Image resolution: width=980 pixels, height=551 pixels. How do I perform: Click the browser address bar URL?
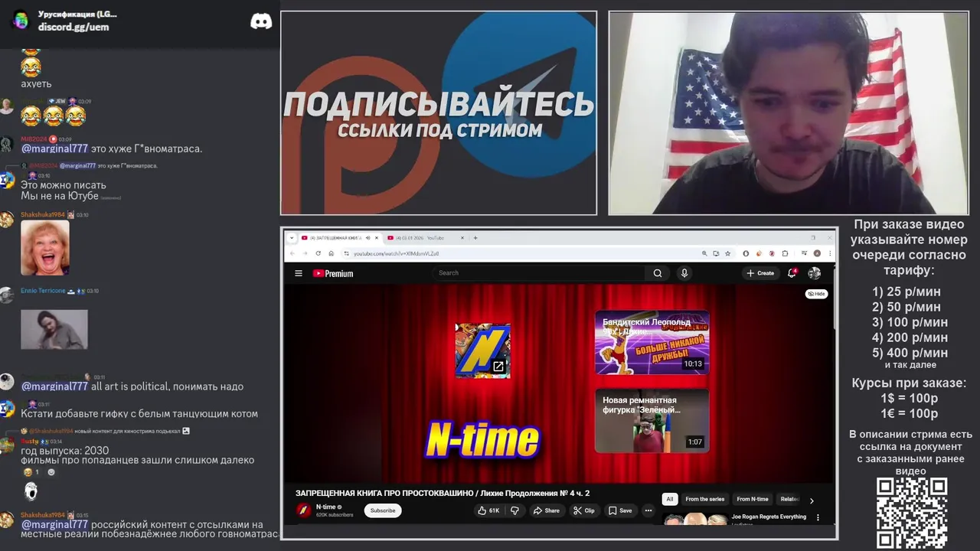396,253
